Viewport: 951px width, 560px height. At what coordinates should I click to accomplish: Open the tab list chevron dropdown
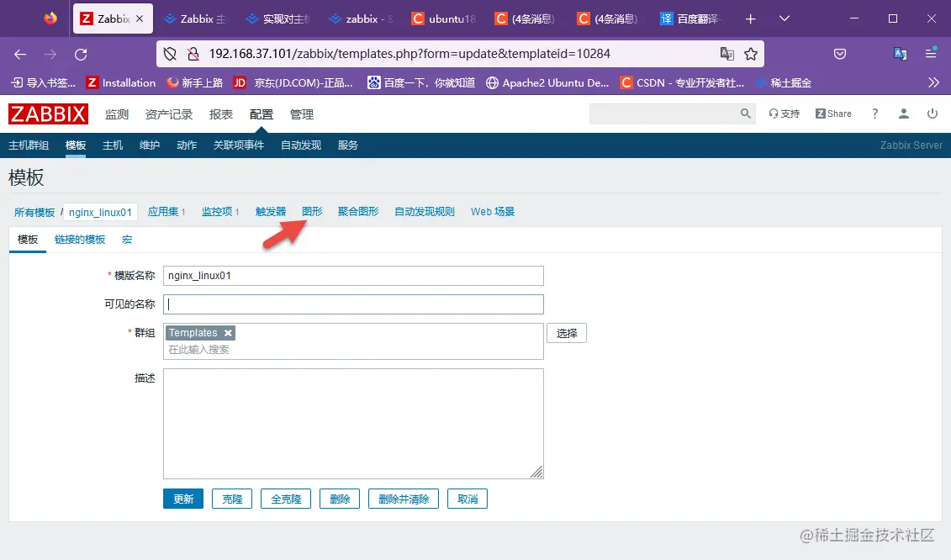coord(784,18)
